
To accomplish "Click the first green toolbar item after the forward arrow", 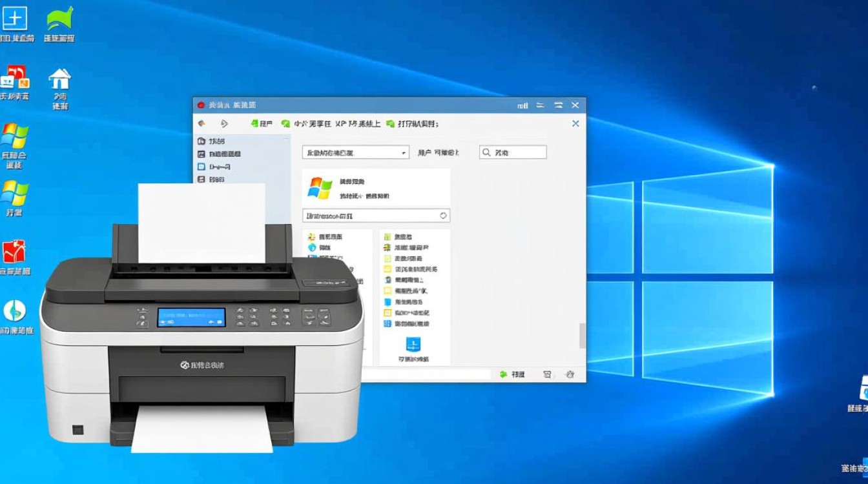I will pos(262,123).
